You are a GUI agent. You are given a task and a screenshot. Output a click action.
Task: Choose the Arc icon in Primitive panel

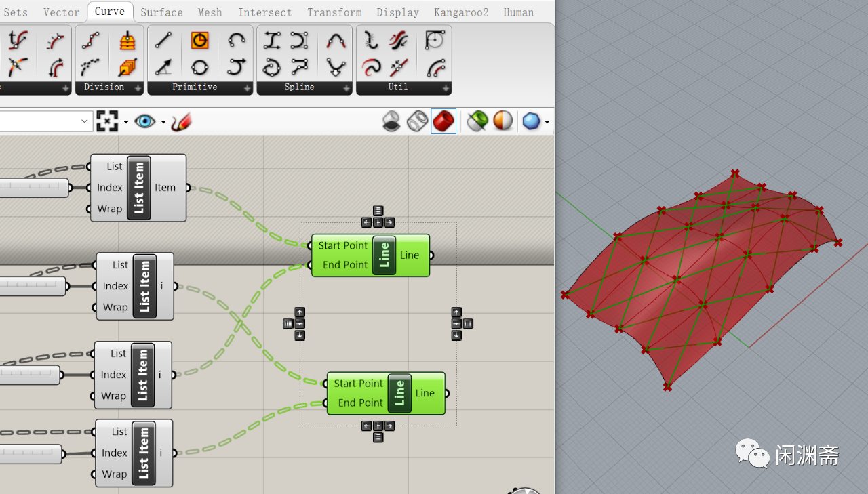click(x=236, y=40)
